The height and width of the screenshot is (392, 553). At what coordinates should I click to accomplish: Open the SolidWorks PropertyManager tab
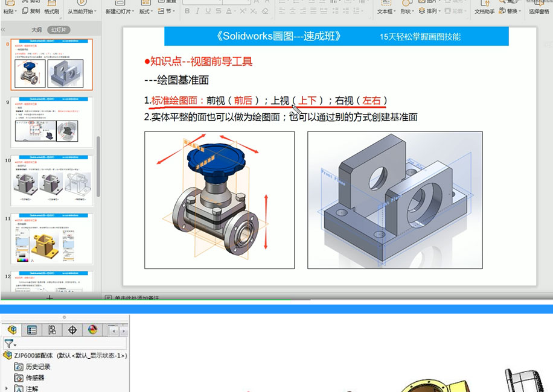tap(32, 330)
